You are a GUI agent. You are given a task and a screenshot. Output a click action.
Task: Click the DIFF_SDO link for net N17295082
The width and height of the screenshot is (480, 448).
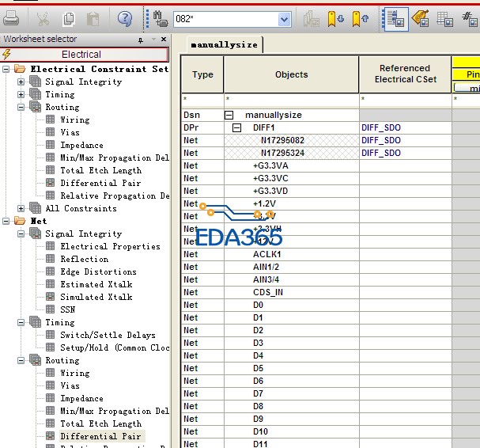(381, 140)
